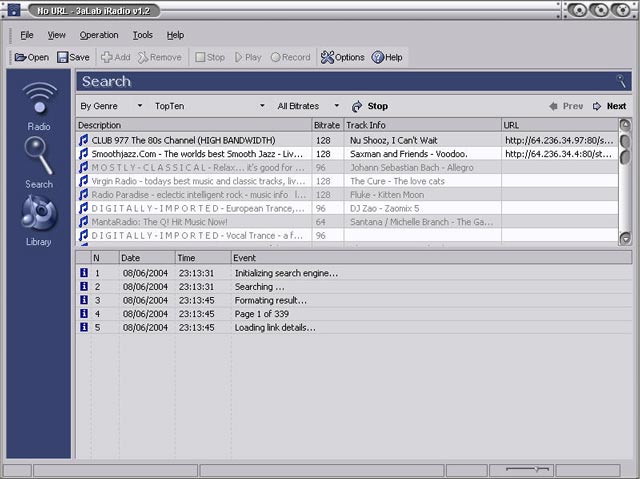Screen dimensions: 640x479
Task: Click music note icon of CLUB 977 row
Action: [83, 140]
